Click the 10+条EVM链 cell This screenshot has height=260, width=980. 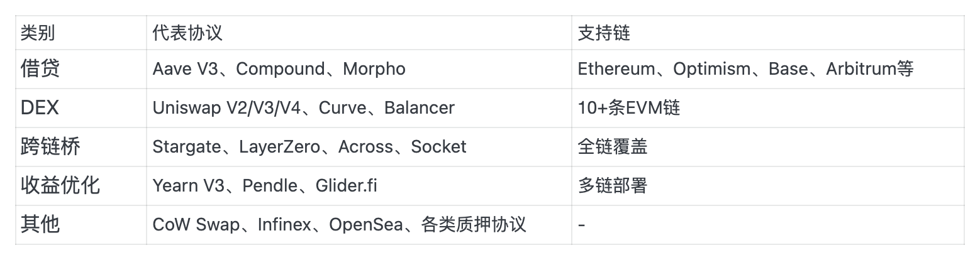(x=629, y=107)
